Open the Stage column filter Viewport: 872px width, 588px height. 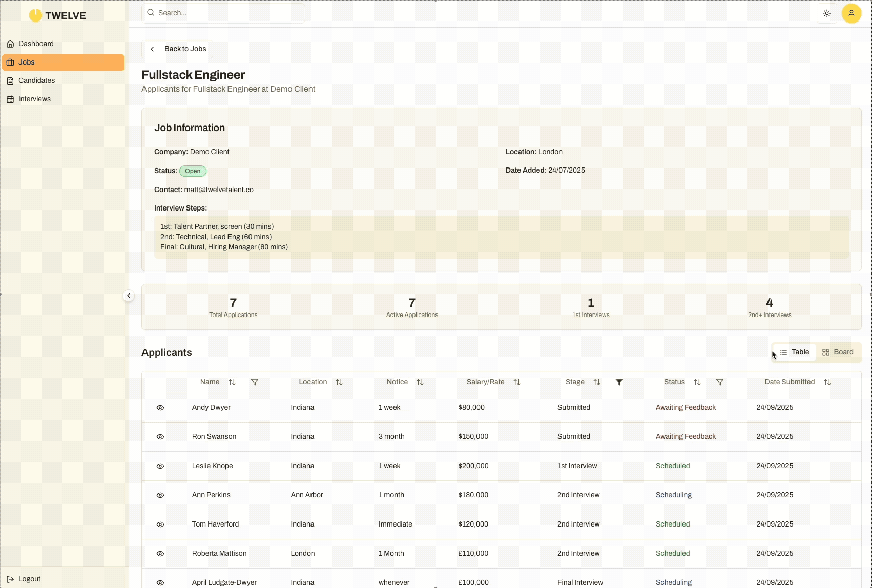click(x=619, y=382)
